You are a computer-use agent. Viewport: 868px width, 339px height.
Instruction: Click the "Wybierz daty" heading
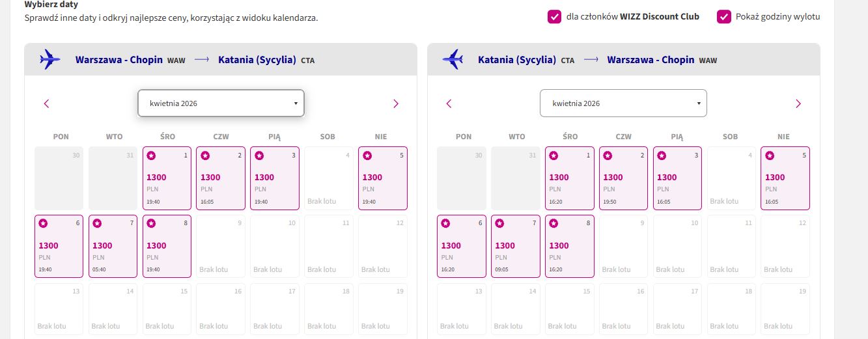point(51,4)
